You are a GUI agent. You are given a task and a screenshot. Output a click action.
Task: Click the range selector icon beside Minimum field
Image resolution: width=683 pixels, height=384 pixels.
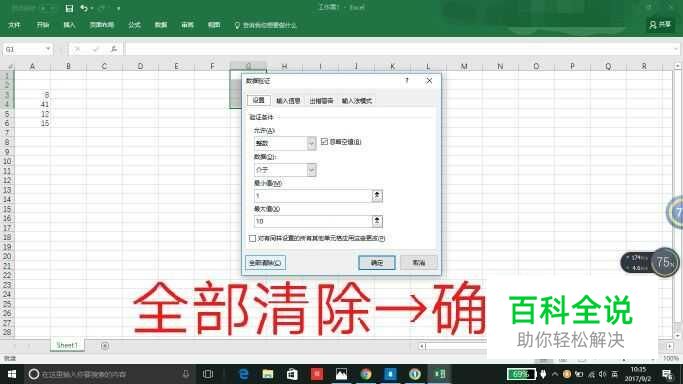point(377,196)
